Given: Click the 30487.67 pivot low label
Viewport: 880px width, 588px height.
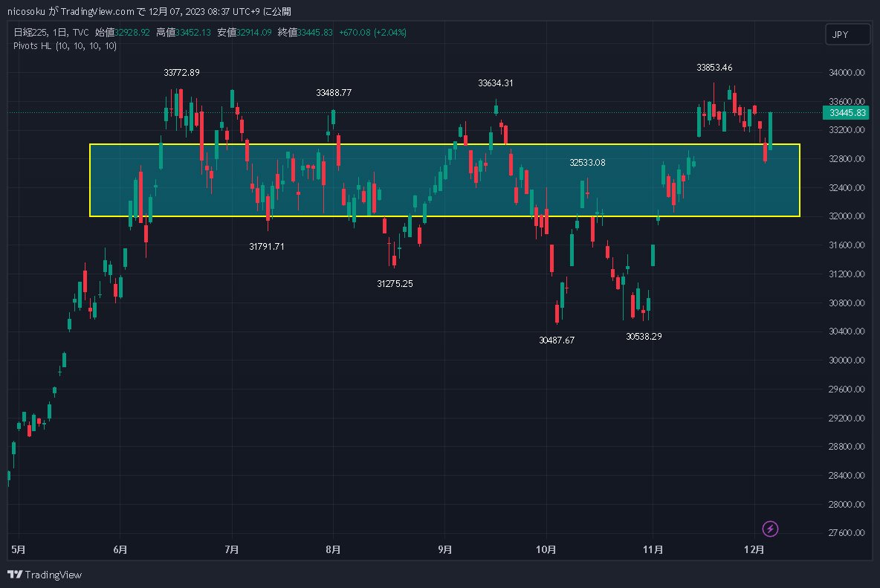Looking at the screenshot, I should click(557, 340).
